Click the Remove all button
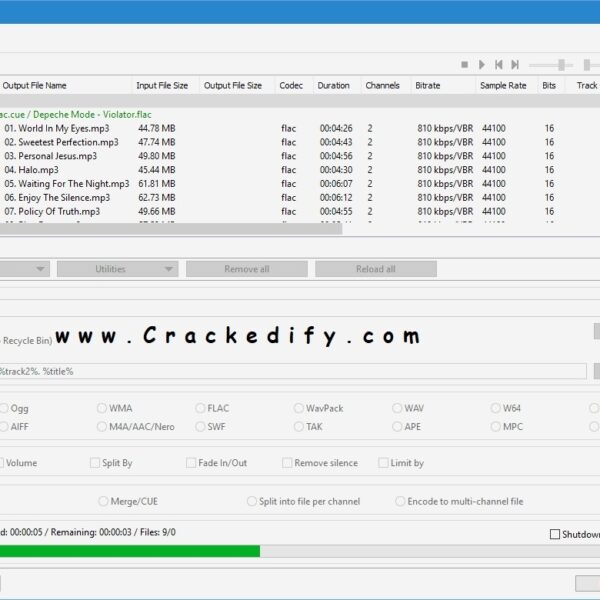 247,269
